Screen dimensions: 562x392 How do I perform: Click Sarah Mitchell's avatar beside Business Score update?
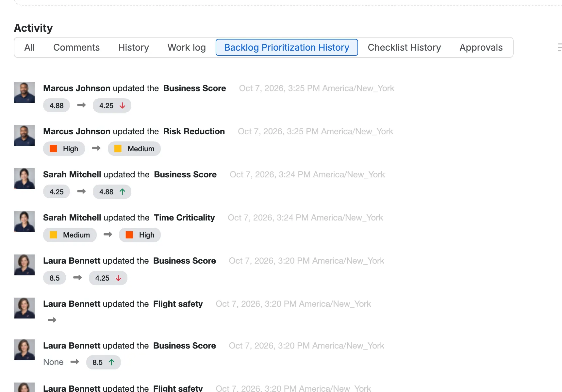24,179
